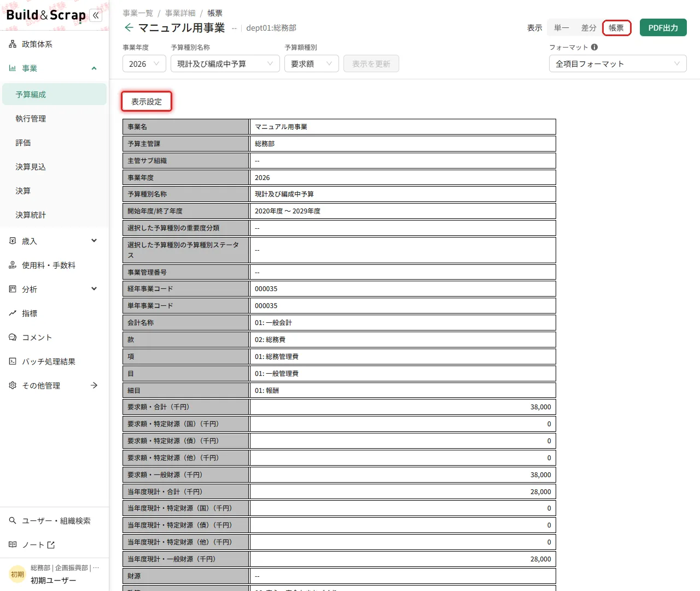
Task: Click the 政策体系 menu label
Action: pyautogui.click(x=37, y=44)
